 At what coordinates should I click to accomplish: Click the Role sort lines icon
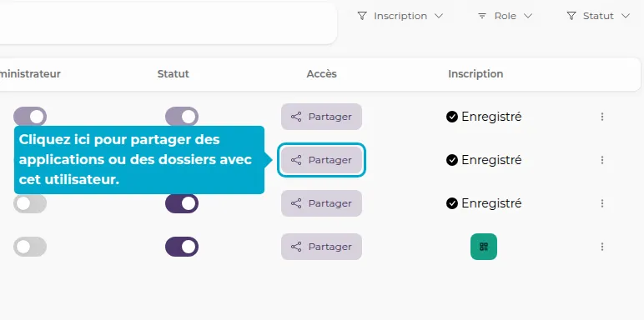coord(482,16)
